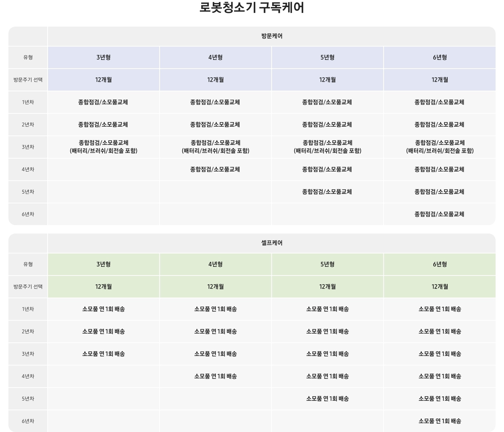The image size is (504, 432).
Task: Click the 유형 row label in 방문케어
Action: [x=28, y=57]
